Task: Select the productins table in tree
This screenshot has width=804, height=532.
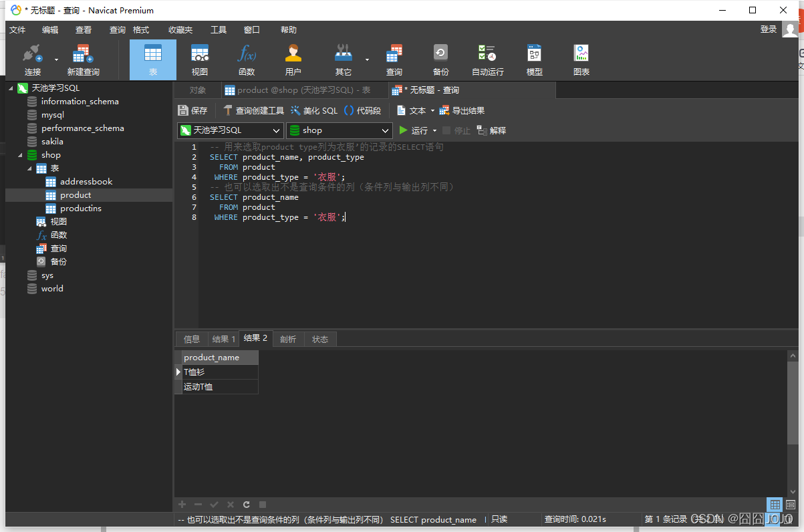Action: (81, 209)
